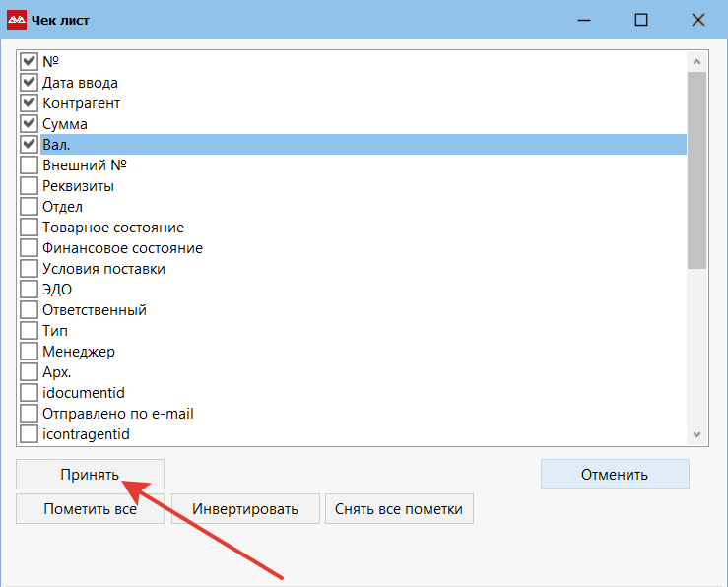Uncheck the Дата ввода checkbox
The height and width of the screenshot is (587, 728).
click(x=29, y=83)
